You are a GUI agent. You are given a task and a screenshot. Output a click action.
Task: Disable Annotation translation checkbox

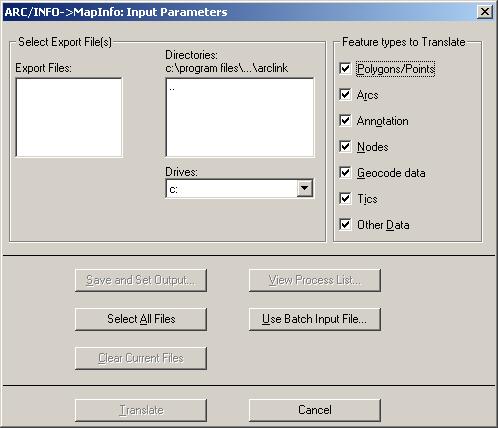point(345,121)
